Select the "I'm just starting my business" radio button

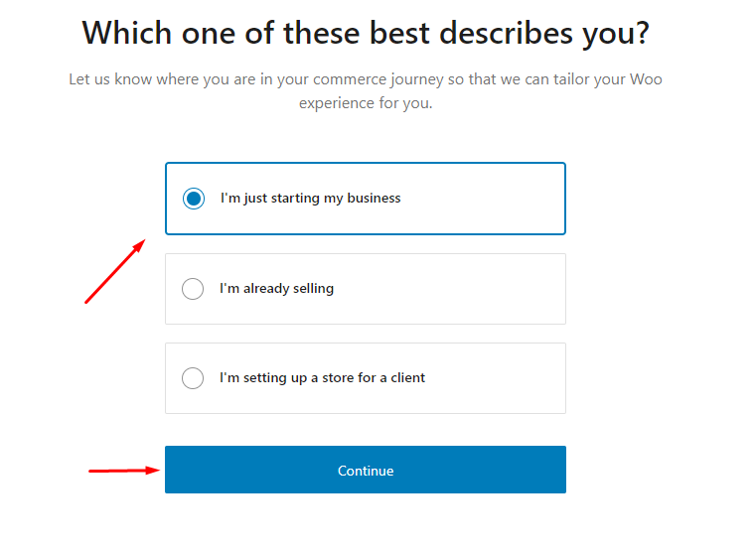pyautogui.click(x=194, y=199)
